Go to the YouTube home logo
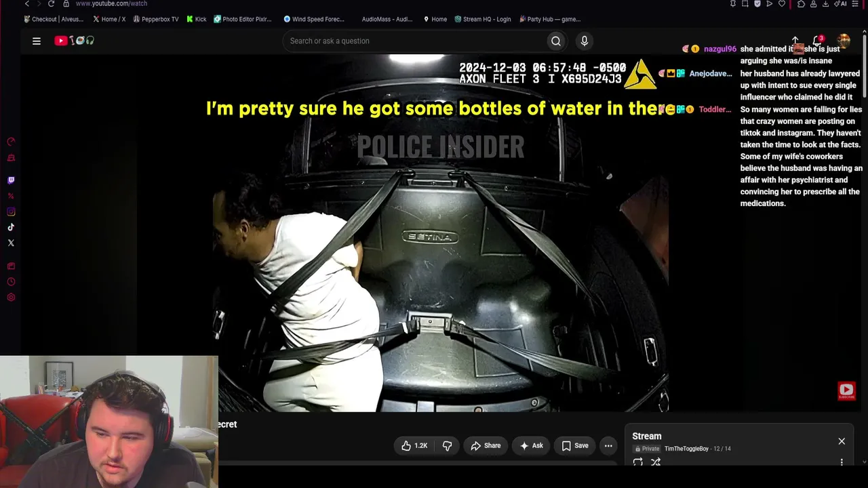Image resolution: width=868 pixels, height=488 pixels. tap(75, 41)
